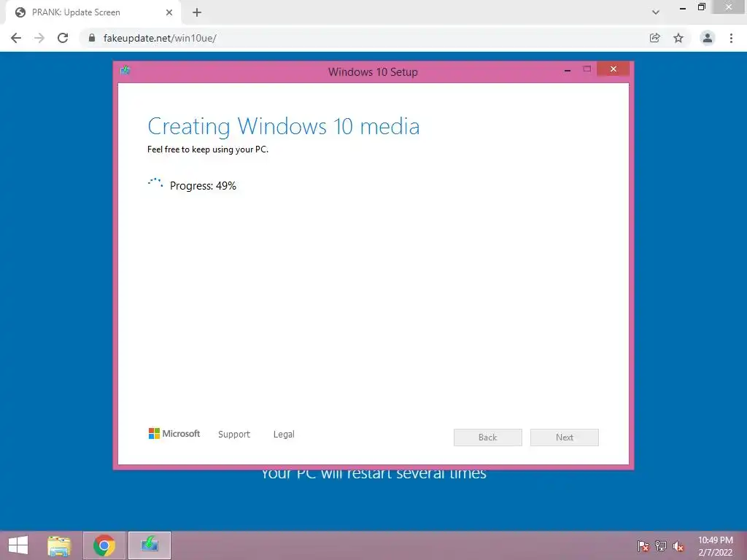747x560 pixels.
Task: Open the Action Center flag icon
Action: 643,545
